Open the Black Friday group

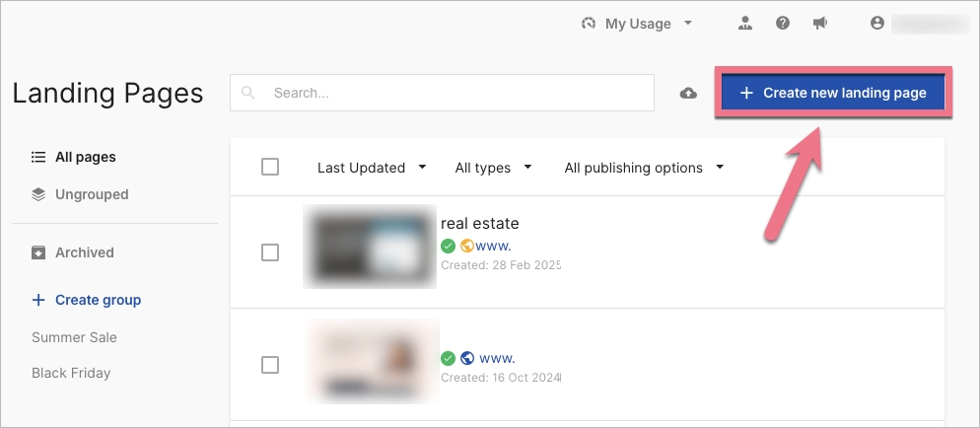[x=71, y=373]
